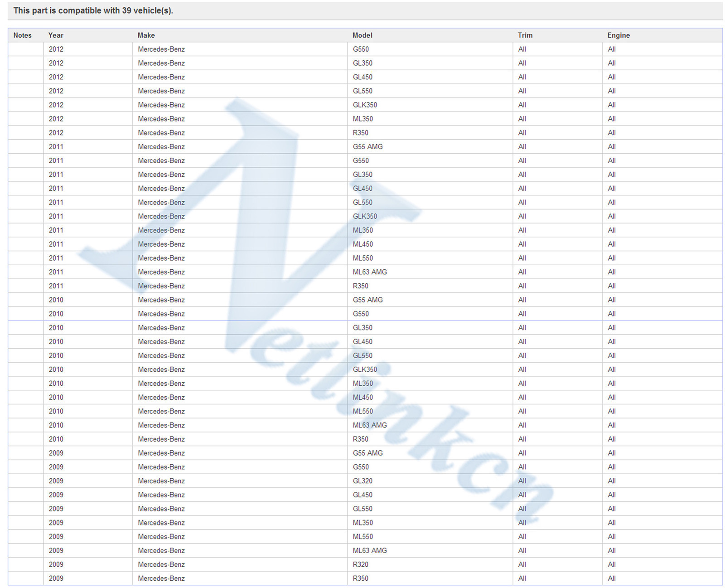Click G550 model in the 2010 row

pos(361,314)
